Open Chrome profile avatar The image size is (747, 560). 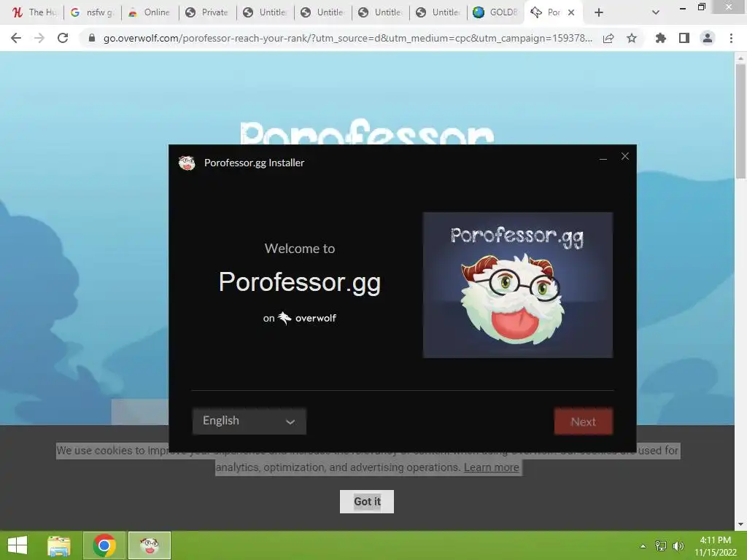click(x=708, y=38)
